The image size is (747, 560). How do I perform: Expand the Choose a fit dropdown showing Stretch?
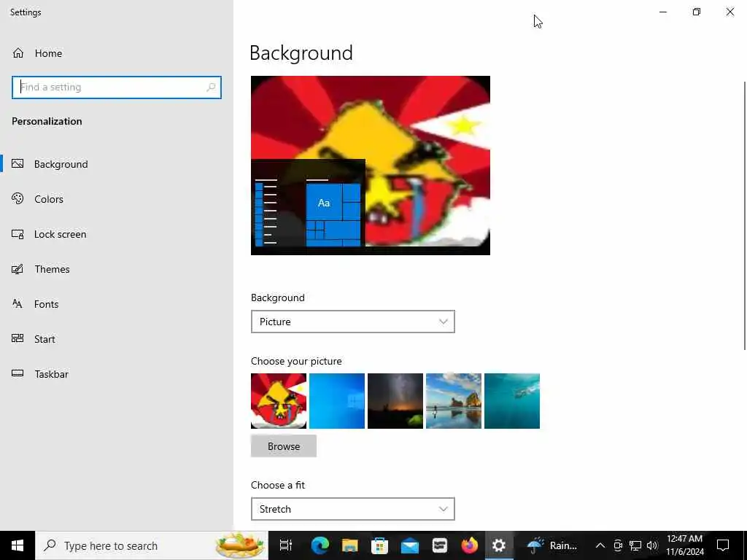point(352,509)
